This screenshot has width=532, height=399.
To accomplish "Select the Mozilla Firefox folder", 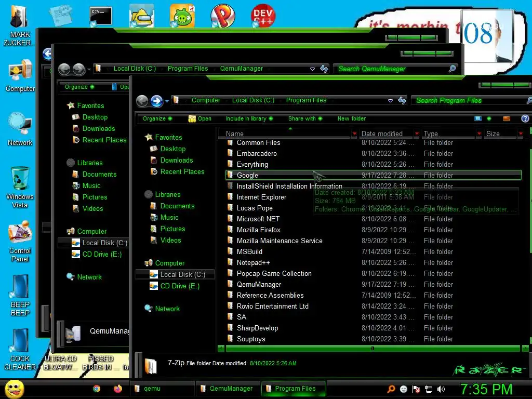I will [259, 230].
